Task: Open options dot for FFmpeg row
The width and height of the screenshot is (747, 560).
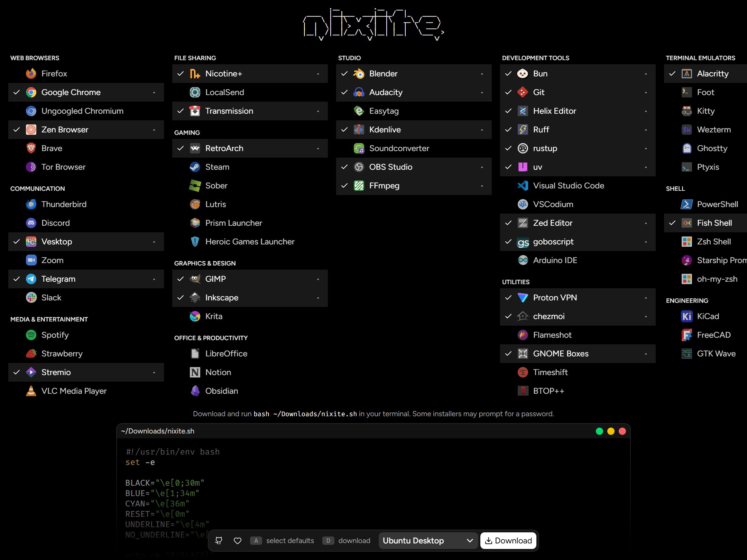Action: [482, 186]
